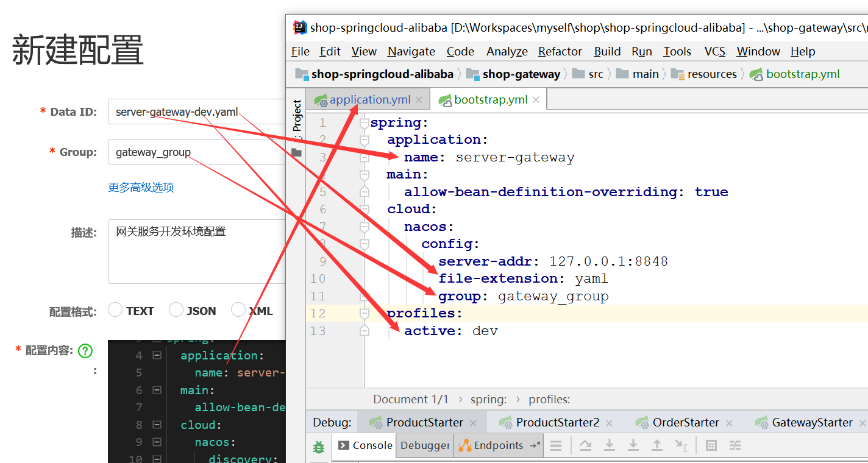This screenshot has width=868, height=463.
Task: Select the TEXT format radio button
Action: click(x=115, y=310)
